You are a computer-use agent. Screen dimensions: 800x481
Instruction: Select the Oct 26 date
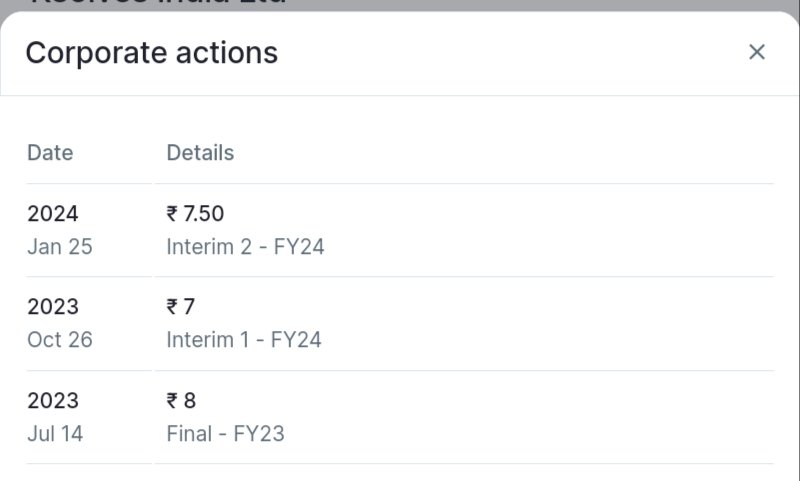tap(60, 340)
